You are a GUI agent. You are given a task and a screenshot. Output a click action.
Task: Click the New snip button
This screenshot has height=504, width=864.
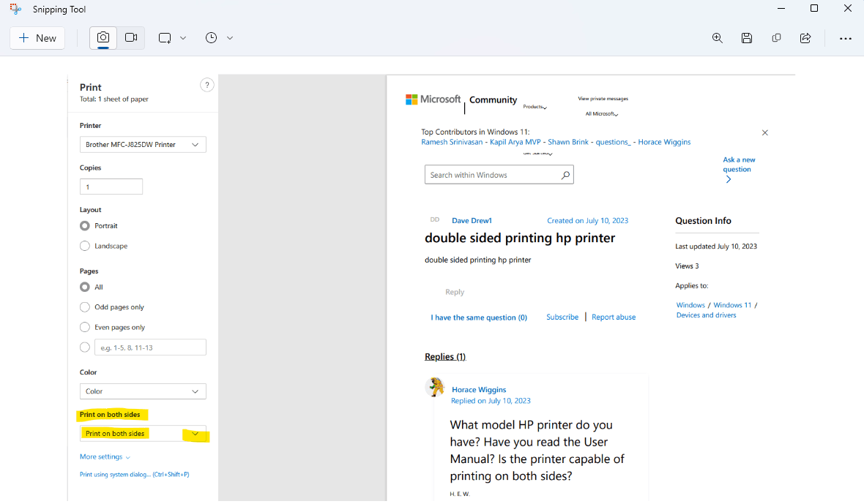coord(37,38)
